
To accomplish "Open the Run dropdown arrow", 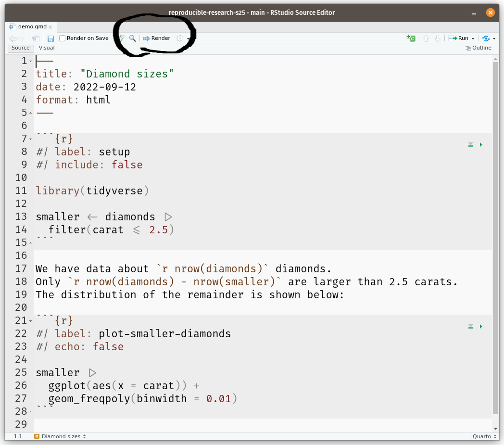I will click(x=473, y=38).
